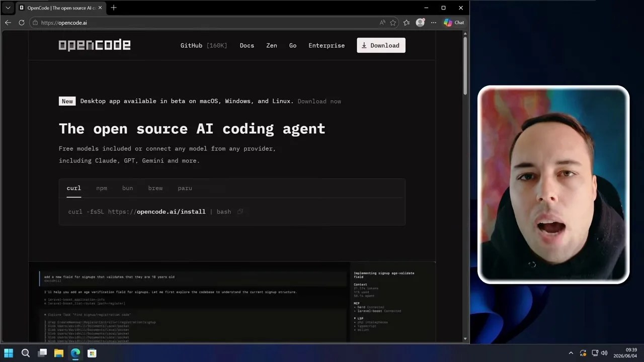Switch to the npm install tab
Viewport: 644px width, 362px height.
click(102, 188)
